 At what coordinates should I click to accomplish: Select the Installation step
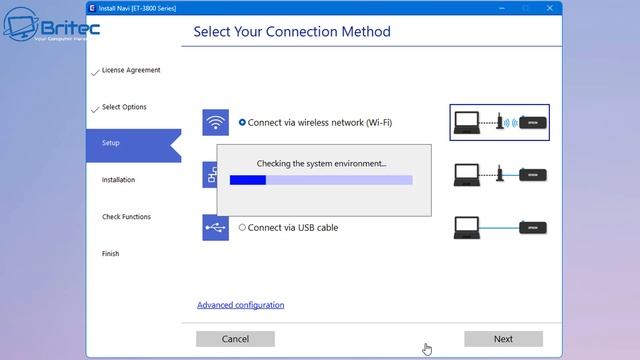[118, 180]
